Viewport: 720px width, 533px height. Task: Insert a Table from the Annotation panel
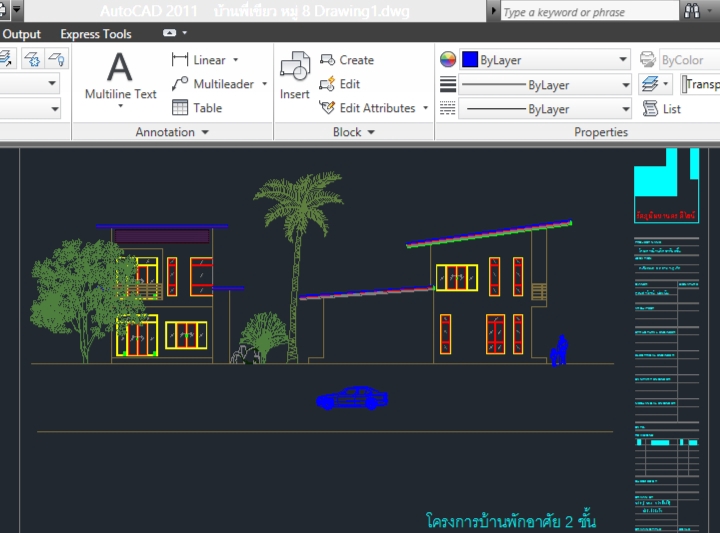point(197,108)
